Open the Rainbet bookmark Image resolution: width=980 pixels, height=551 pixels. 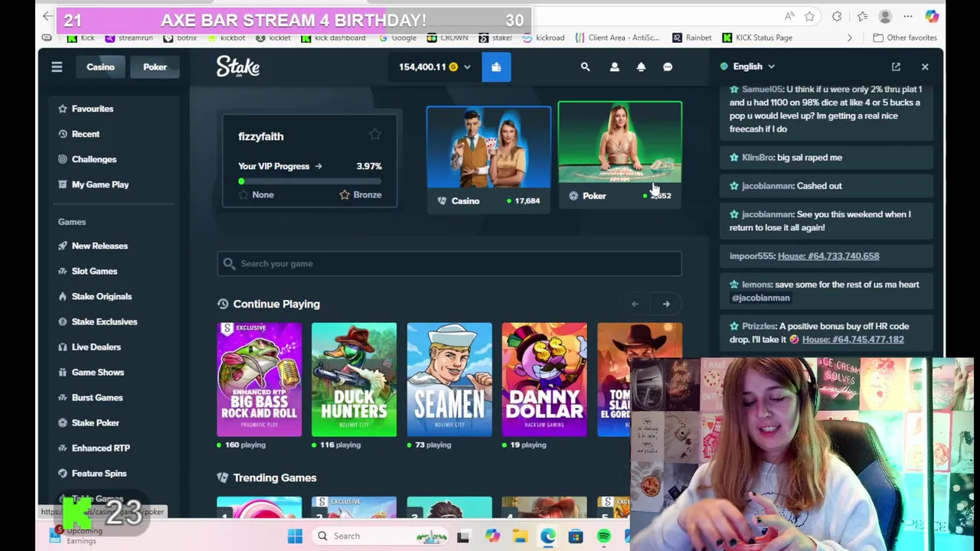(x=692, y=37)
